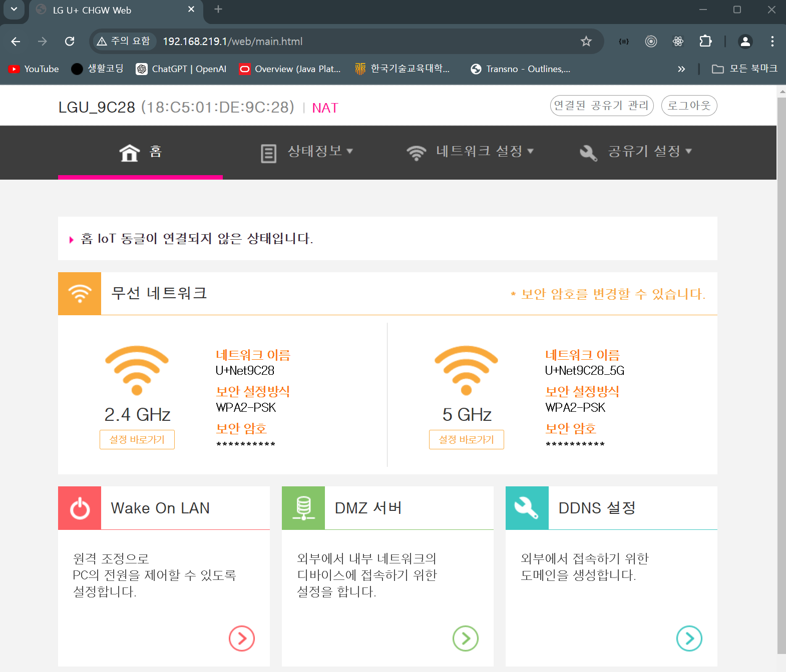Click the NAT mode label

[325, 108]
